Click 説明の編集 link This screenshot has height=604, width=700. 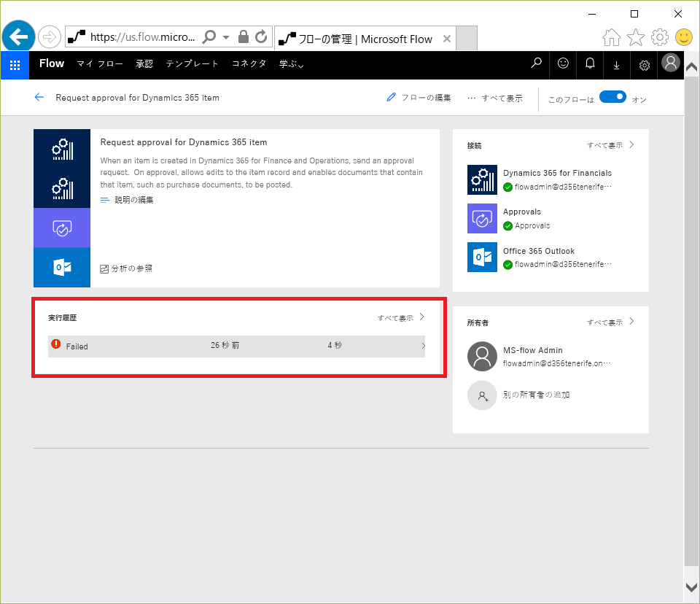pyautogui.click(x=134, y=200)
